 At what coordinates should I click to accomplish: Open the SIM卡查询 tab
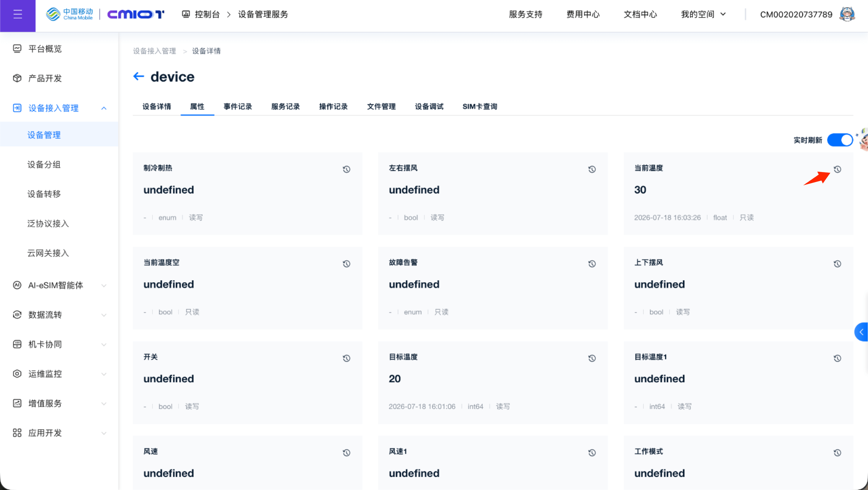479,107
